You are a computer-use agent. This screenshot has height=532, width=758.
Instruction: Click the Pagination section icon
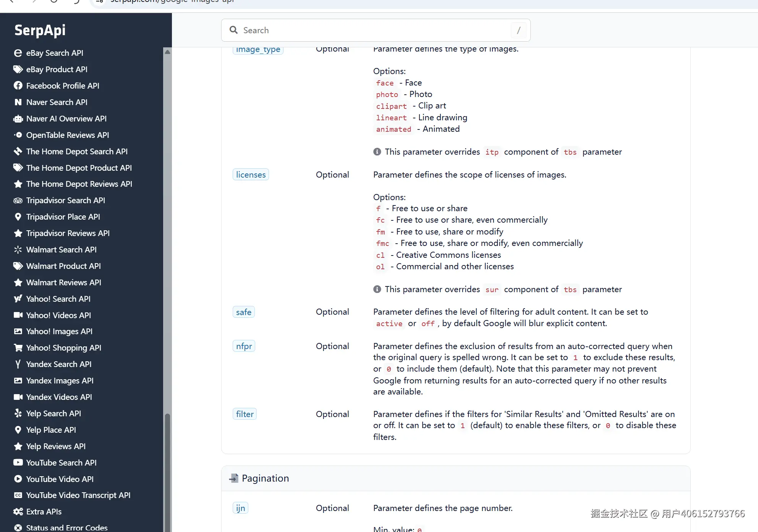pyautogui.click(x=233, y=478)
